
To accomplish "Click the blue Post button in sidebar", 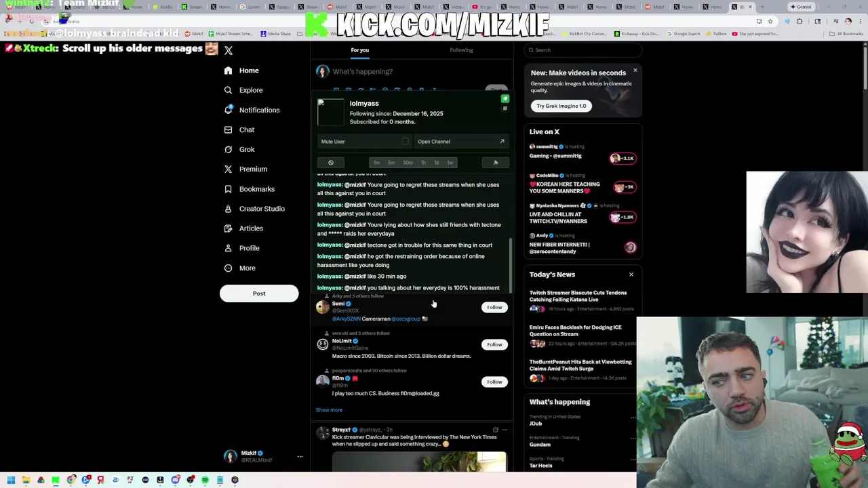I will (x=259, y=293).
